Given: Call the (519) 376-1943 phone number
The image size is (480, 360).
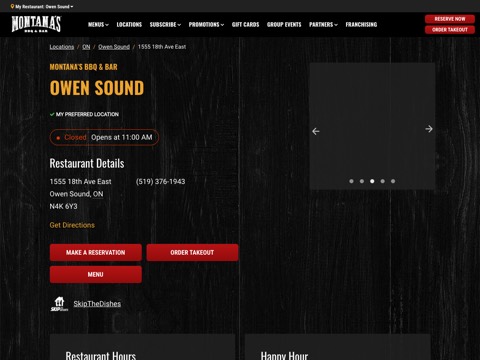Looking at the screenshot, I should click(160, 181).
